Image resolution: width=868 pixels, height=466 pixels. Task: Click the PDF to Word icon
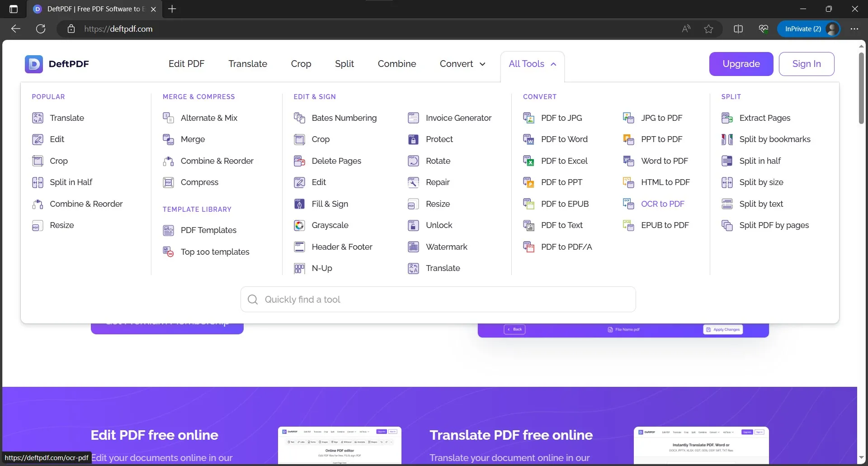click(x=528, y=139)
